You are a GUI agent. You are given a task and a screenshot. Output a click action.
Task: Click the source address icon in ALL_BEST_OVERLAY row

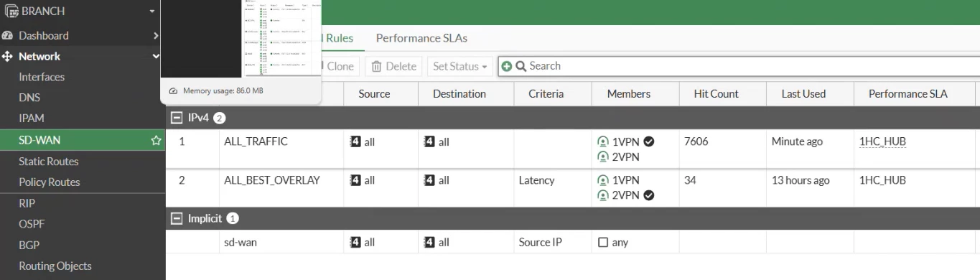coord(355,180)
